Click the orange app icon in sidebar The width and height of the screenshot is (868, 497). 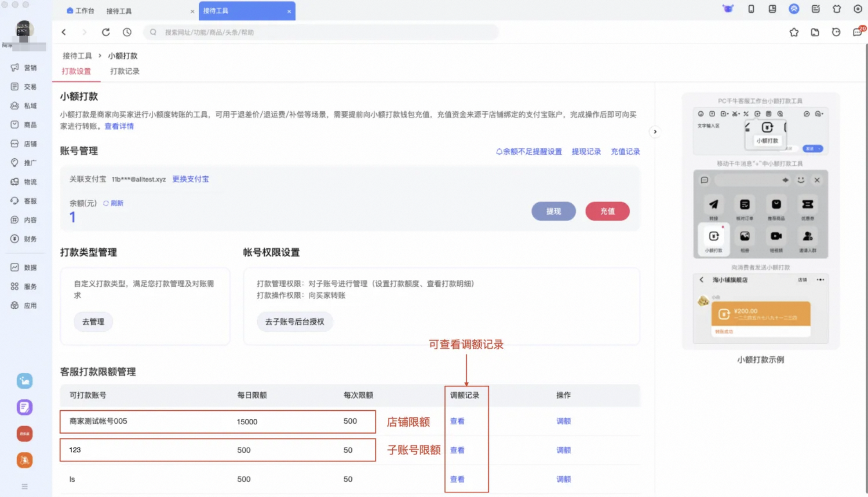(25, 460)
